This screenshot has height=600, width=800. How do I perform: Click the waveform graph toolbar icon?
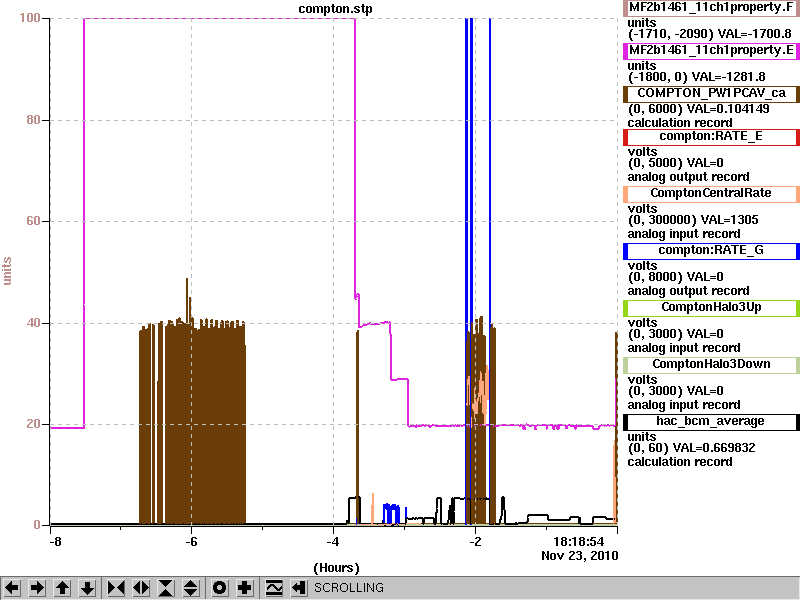pyautogui.click(x=273, y=588)
